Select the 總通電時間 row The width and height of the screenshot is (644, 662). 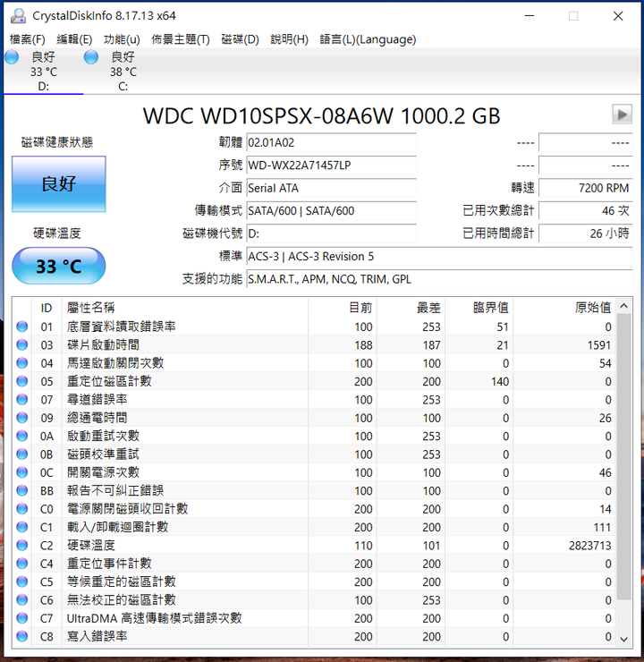315,418
